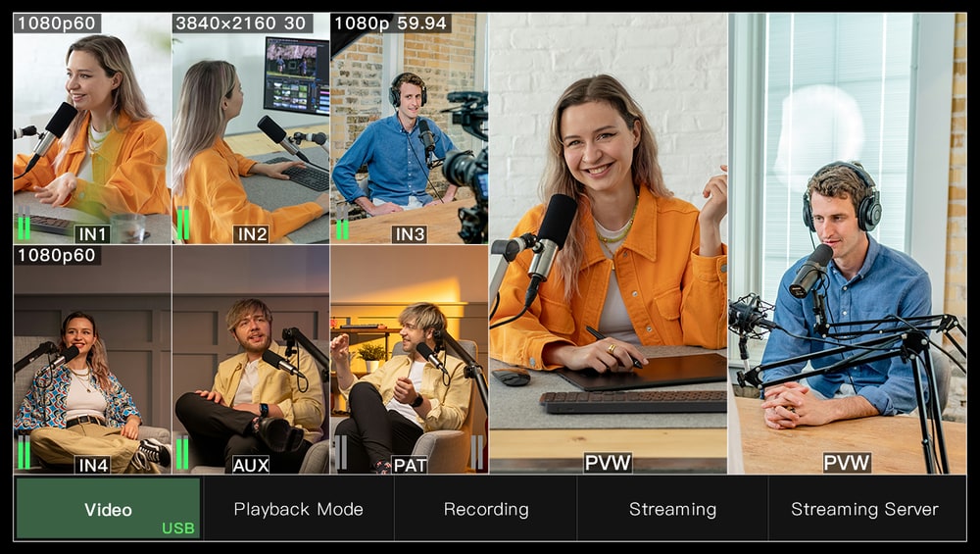Select the AUX source thumbnail
The width and height of the screenshot is (980, 554).
point(251,359)
